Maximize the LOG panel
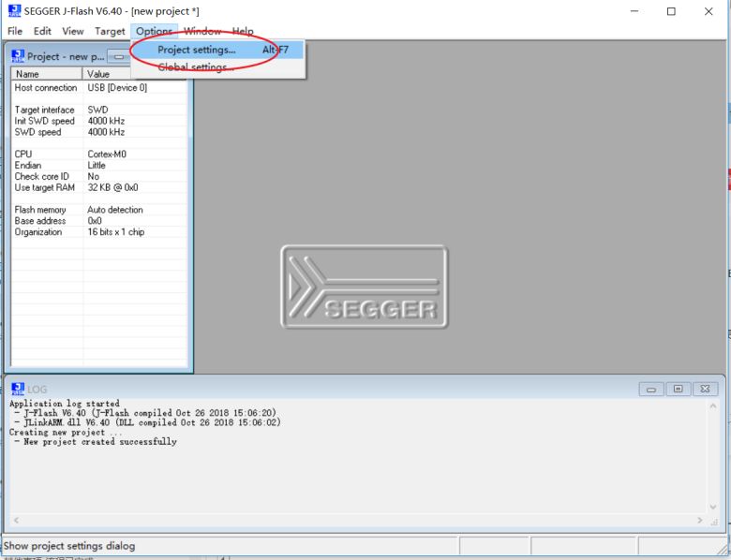 [x=679, y=389]
